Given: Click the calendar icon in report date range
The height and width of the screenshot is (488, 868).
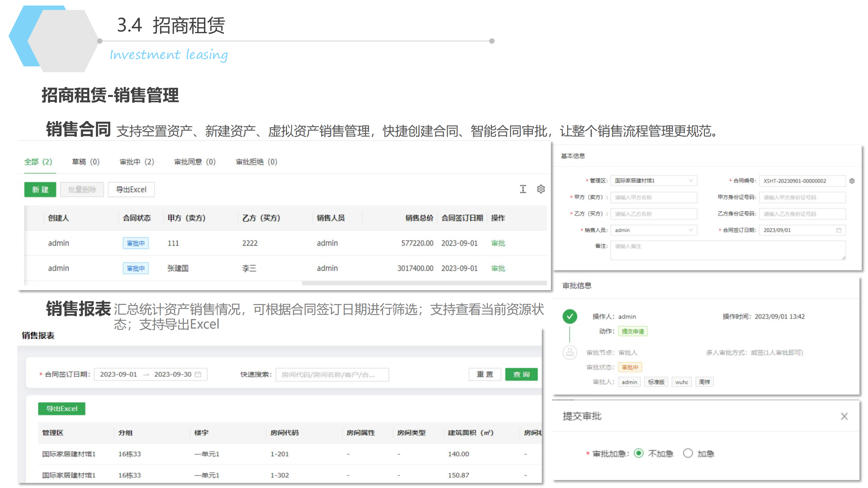Looking at the screenshot, I should [198, 374].
